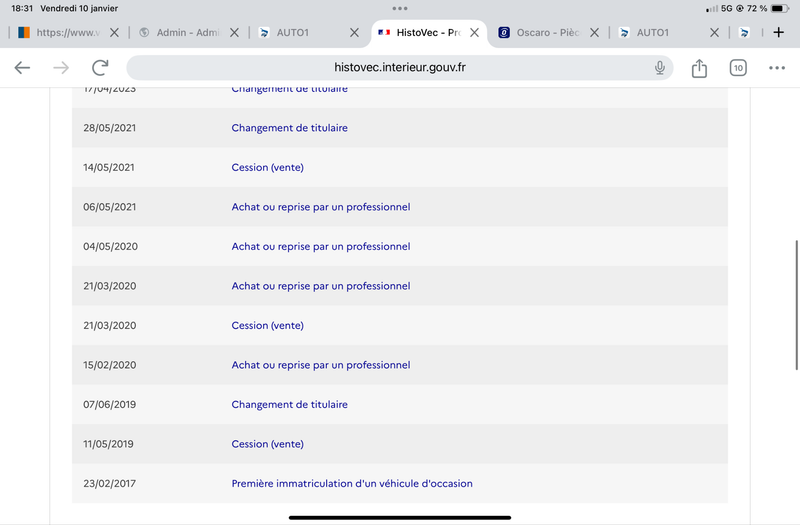Click the forward navigation arrow

coord(61,67)
